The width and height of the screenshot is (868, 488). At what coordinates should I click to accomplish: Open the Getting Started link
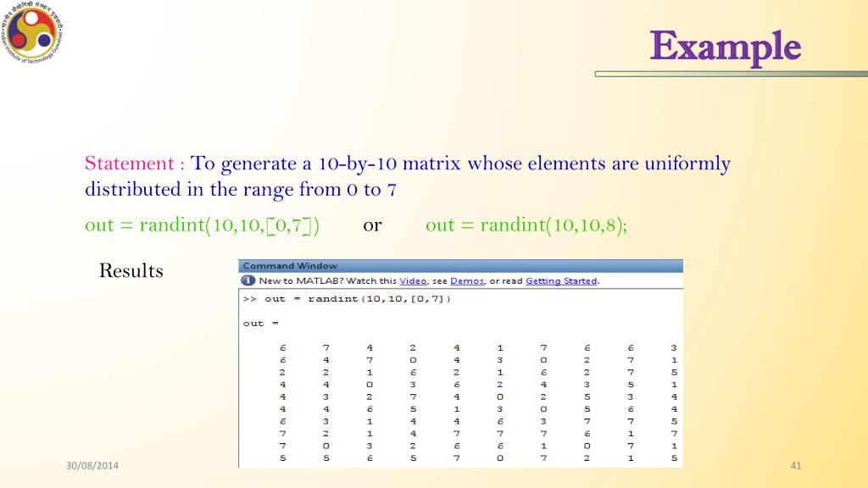pyautogui.click(x=561, y=281)
